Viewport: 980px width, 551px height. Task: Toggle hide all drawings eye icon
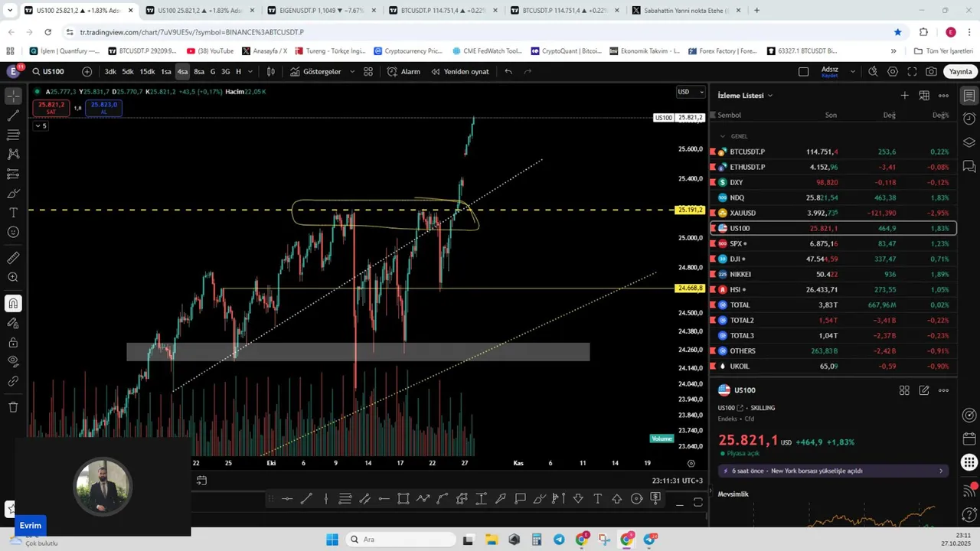click(13, 361)
